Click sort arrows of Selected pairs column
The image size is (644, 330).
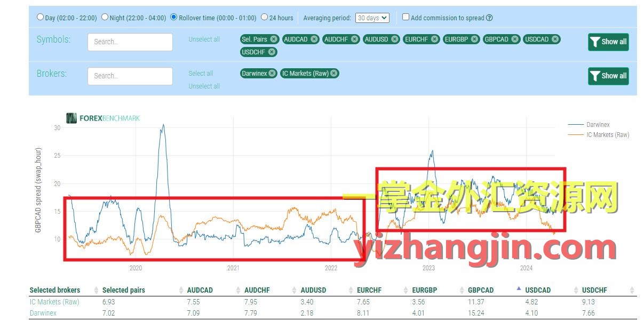[181, 290]
